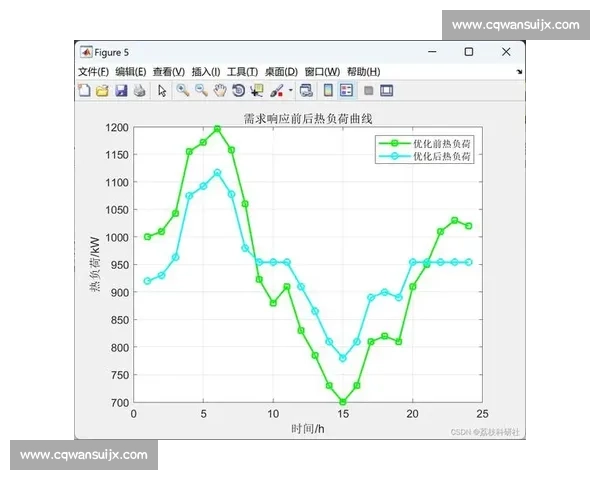
Task: Insert a colorbar using the toolbar icon
Action: (328, 91)
